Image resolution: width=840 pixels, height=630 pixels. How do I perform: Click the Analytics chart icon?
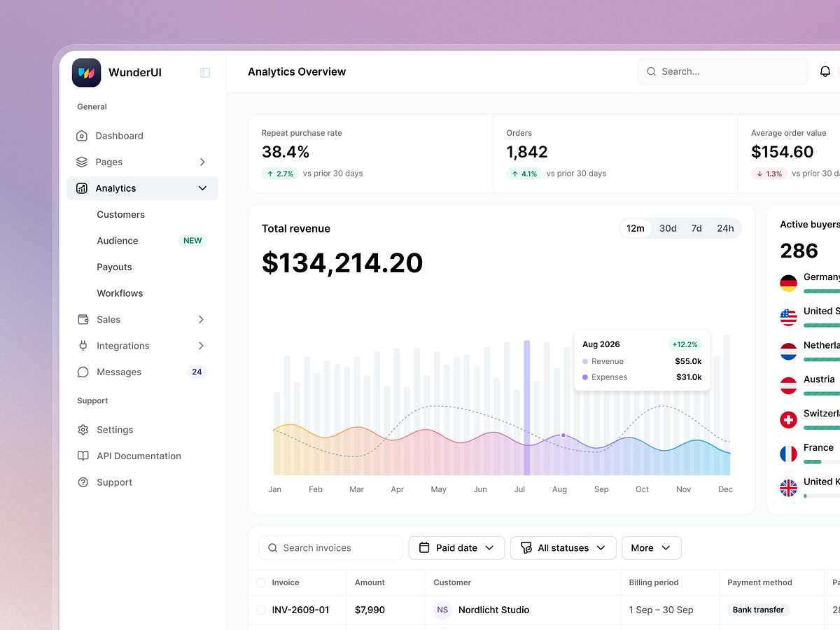coord(82,188)
